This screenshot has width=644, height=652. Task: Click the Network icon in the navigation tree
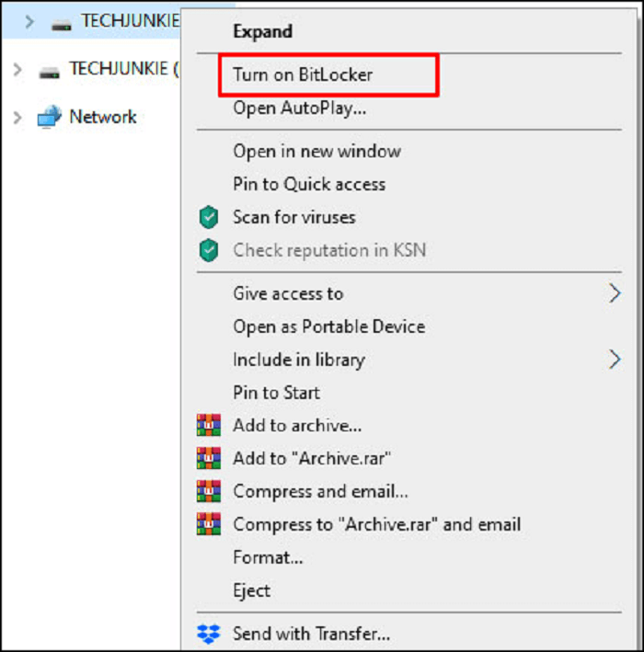click(49, 117)
